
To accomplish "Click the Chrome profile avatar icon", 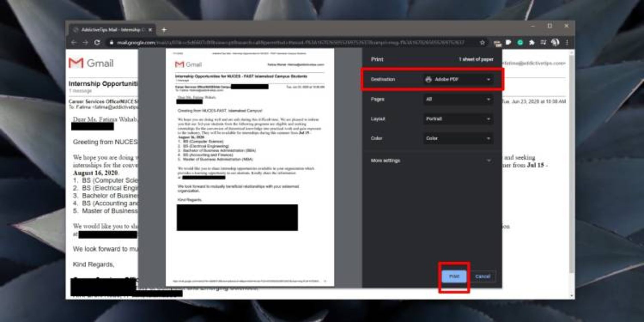I will 555,43.
